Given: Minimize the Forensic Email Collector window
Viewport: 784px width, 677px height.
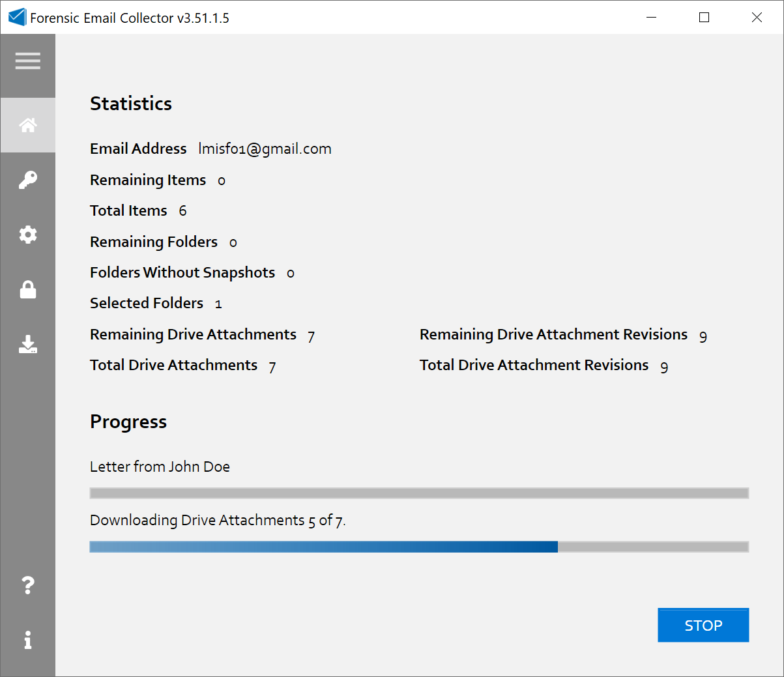Looking at the screenshot, I should point(651,18).
